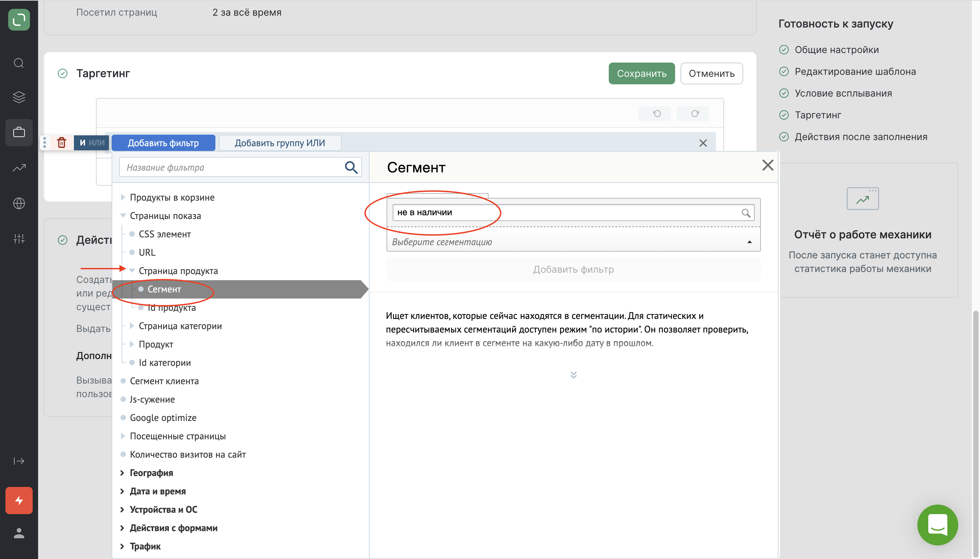Delete the filter group with the trash icon

tap(62, 143)
